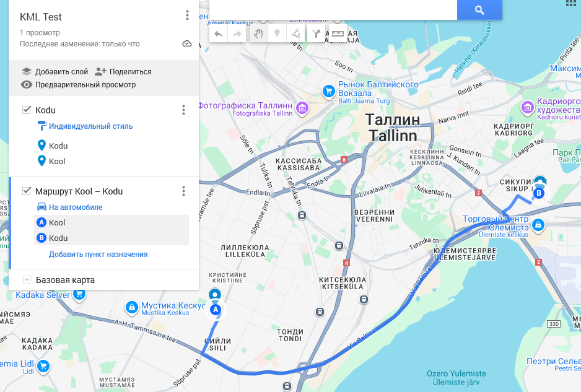
Task: Click Добавить пункт назначения link
Action: [x=98, y=255]
